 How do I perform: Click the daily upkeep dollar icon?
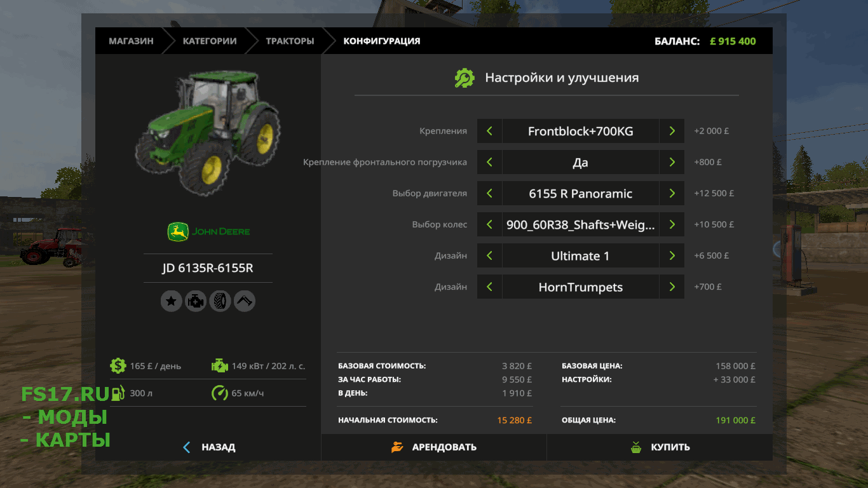click(x=118, y=365)
